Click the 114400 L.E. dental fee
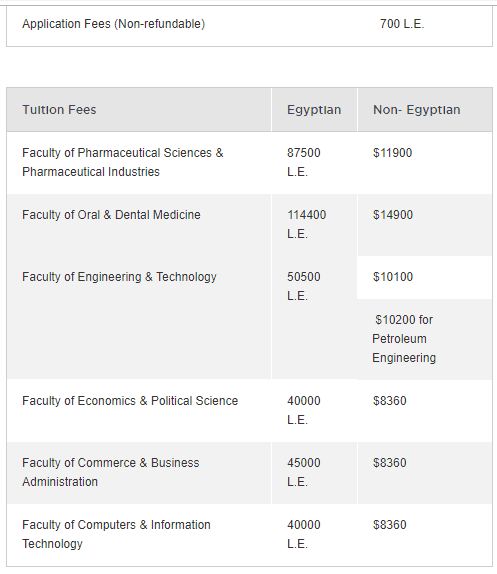 click(x=307, y=224)
